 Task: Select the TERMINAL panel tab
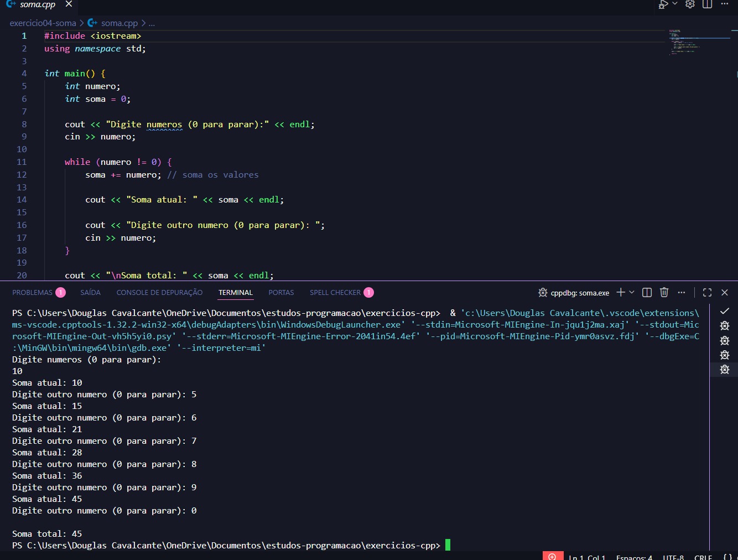click(235, 293)
